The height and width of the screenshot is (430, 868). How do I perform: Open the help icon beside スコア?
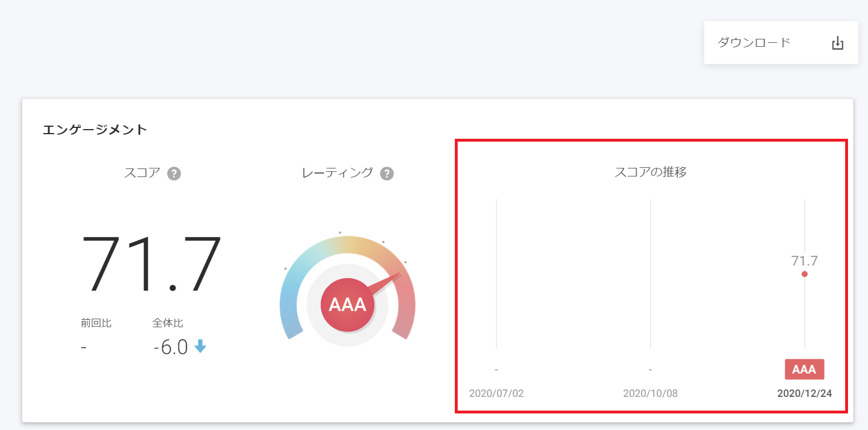173,173
